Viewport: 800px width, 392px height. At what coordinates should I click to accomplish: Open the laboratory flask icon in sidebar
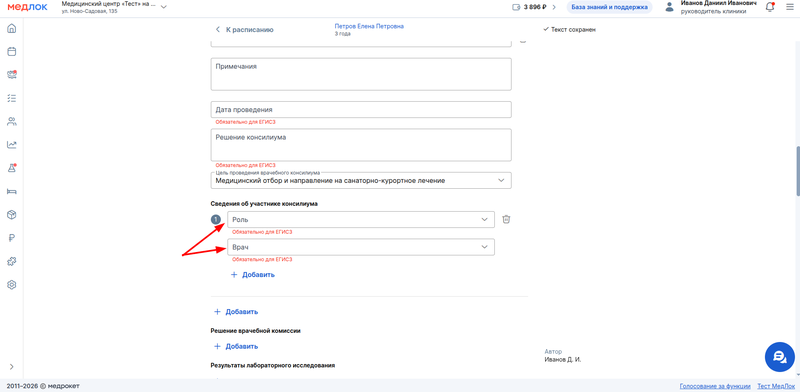11,168
